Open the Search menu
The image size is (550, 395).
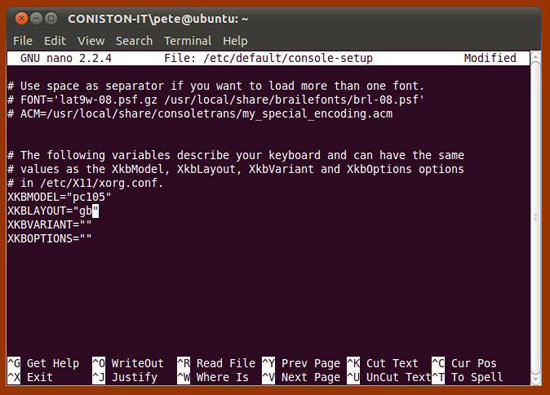click(x=134, y=41)
